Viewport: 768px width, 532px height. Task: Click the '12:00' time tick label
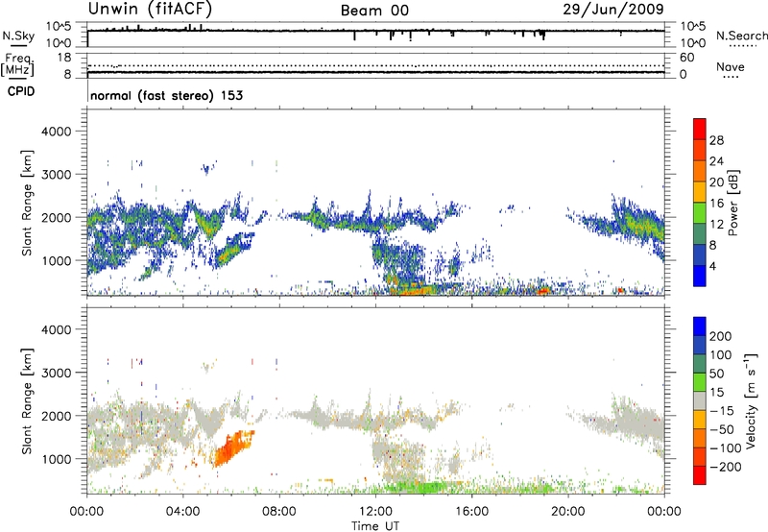(375, 512)
